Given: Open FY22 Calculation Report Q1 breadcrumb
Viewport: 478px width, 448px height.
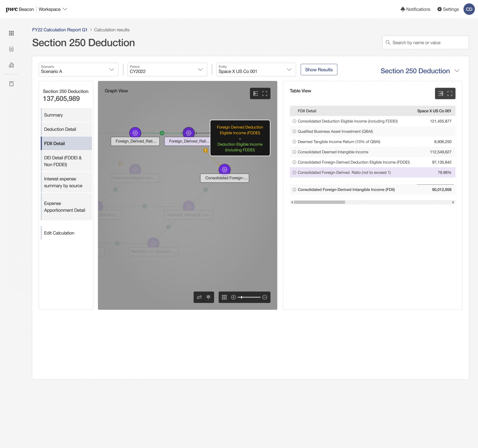Looking at the screenshot, I should 60,30.
